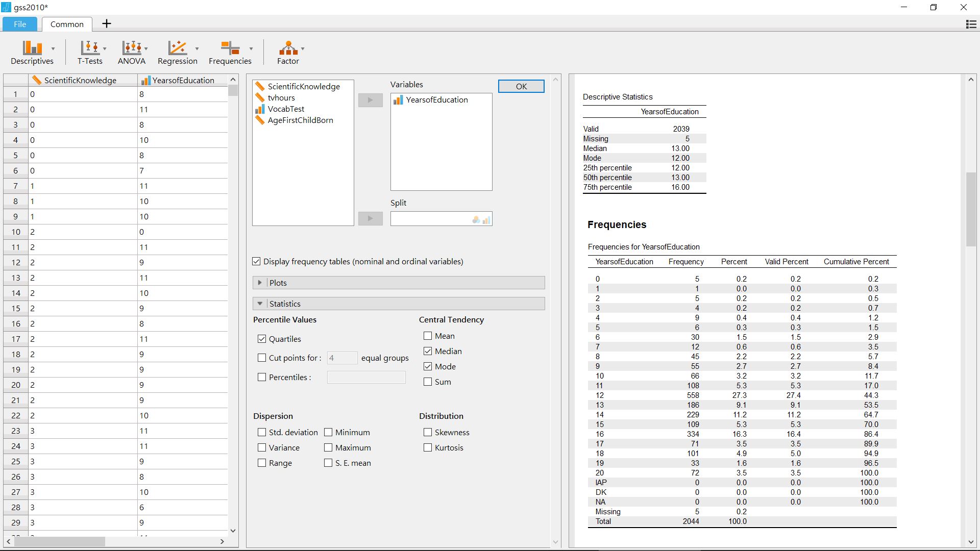This screenshot has width=980, height=551.
Task: Click the plus icon to add module
Action: click(107, 23)
